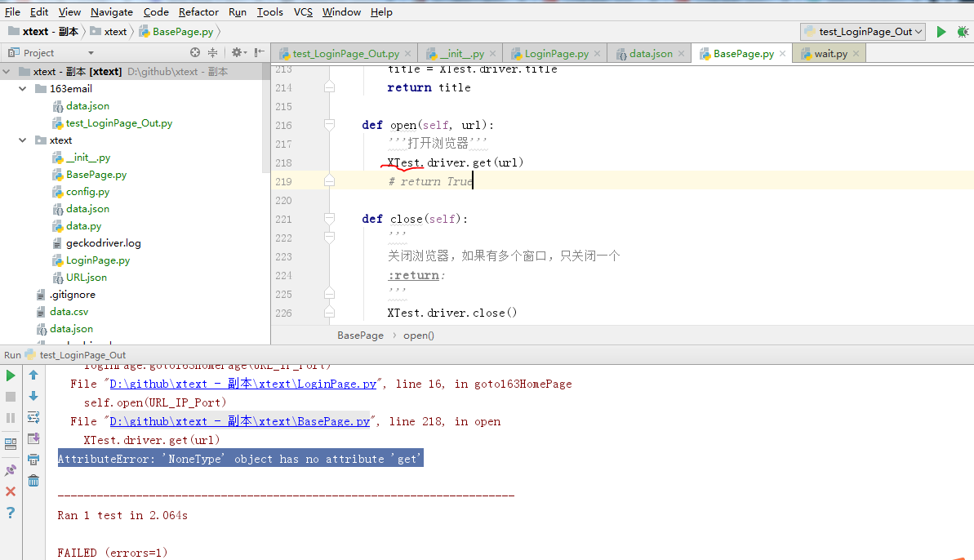Open the Project view selector dropdown

point(91,53)
